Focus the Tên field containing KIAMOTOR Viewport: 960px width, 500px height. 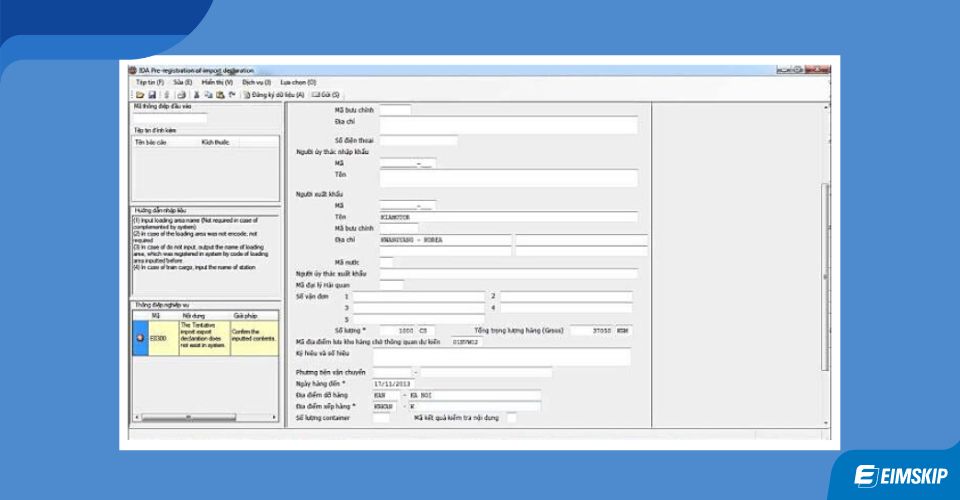click(507, 216)
